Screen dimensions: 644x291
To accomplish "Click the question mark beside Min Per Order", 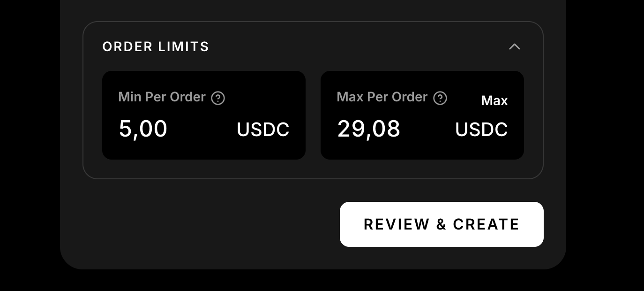I will (x=218, y=98).
